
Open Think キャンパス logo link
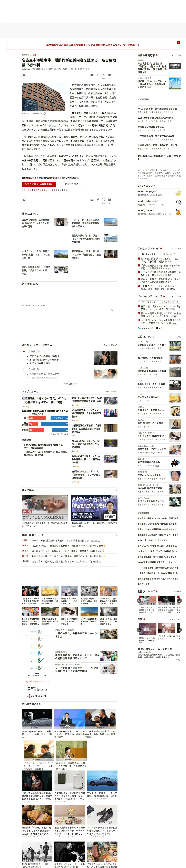click(37, 689)
